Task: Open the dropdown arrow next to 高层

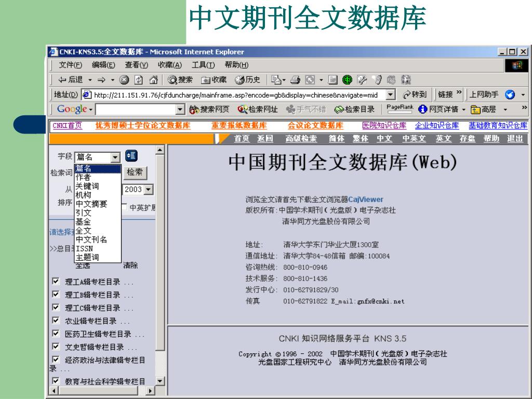Action: pyautogui.click(x=505, y=110)
